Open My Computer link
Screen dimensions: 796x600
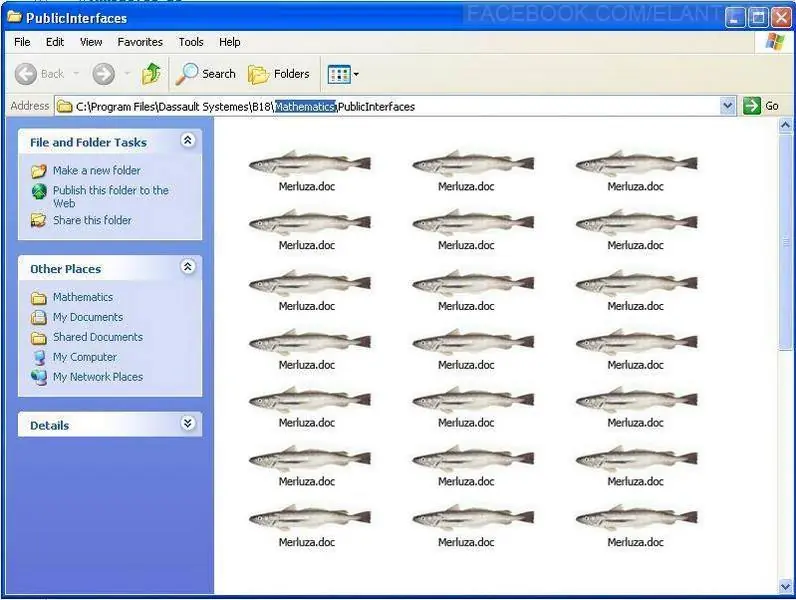[x=85, y=357]
